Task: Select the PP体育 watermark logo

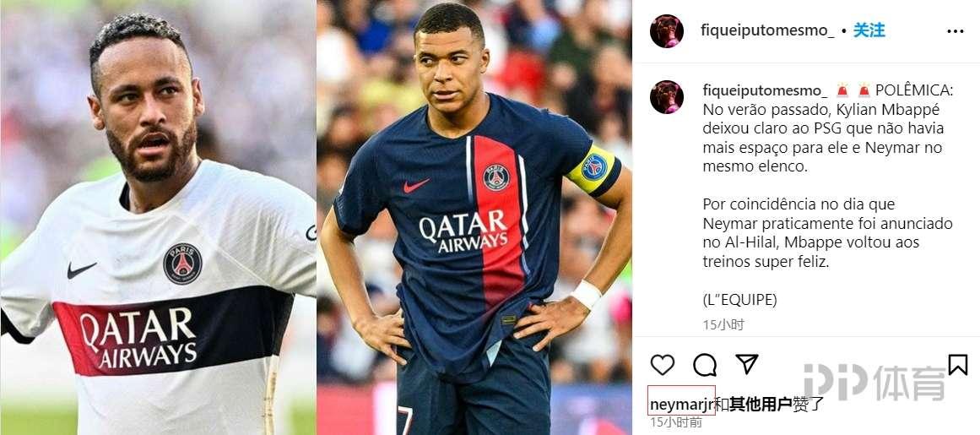Action: 874,382
